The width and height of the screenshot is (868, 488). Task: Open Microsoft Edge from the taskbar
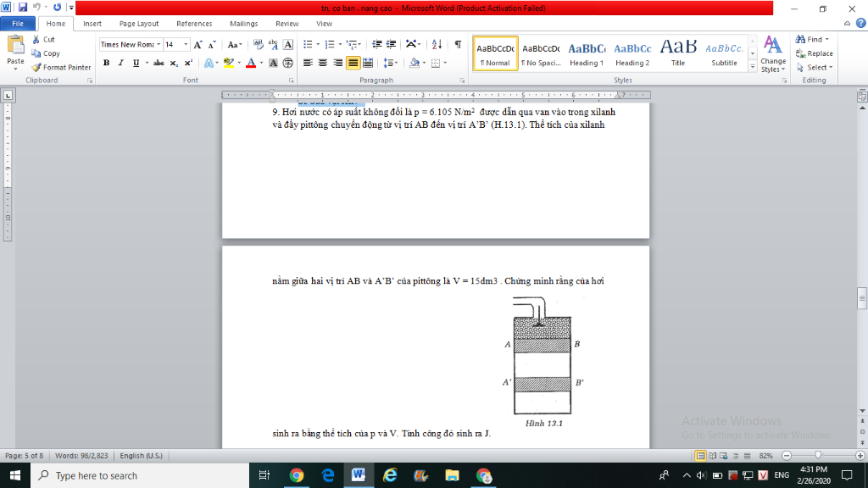click(328, 475)
